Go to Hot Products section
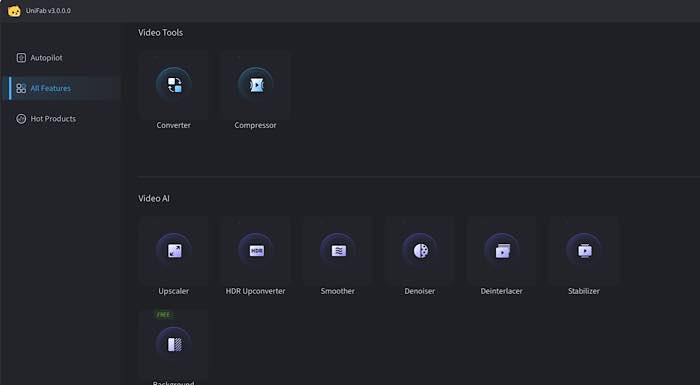Image resolution: width=700 pixels, height=385 pixels. tap(61, 118)
